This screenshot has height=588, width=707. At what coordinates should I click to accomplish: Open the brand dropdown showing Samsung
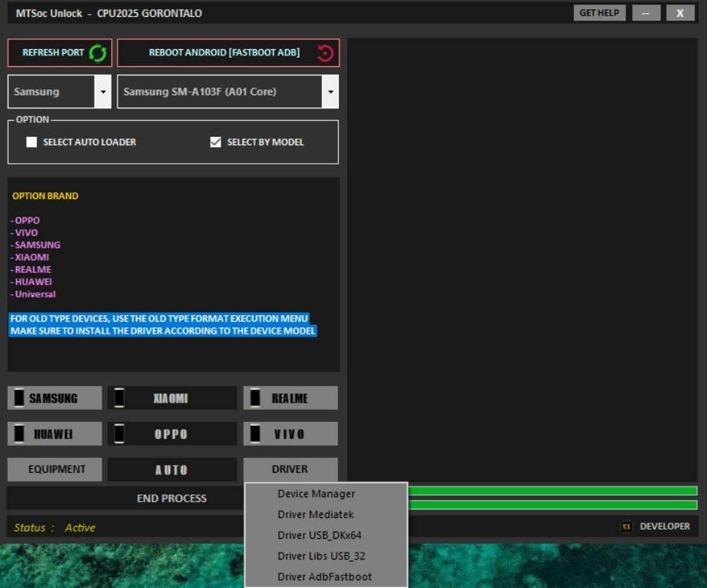pos(102,91)
